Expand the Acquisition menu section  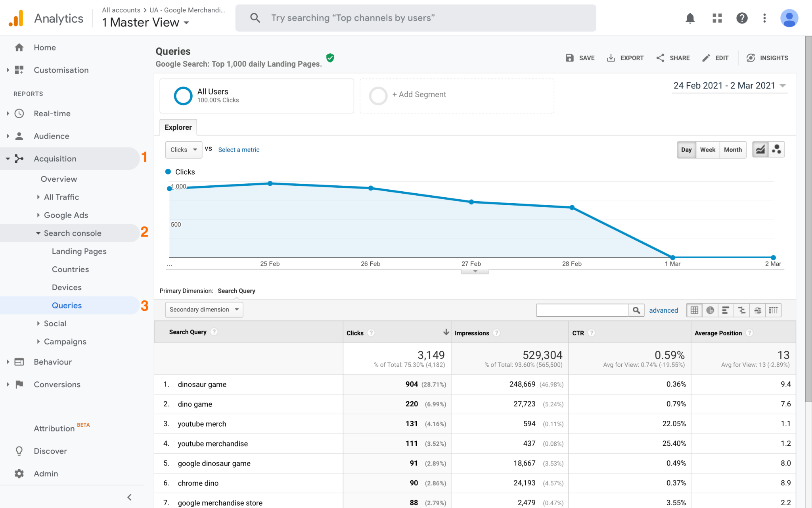click(54, 158)
